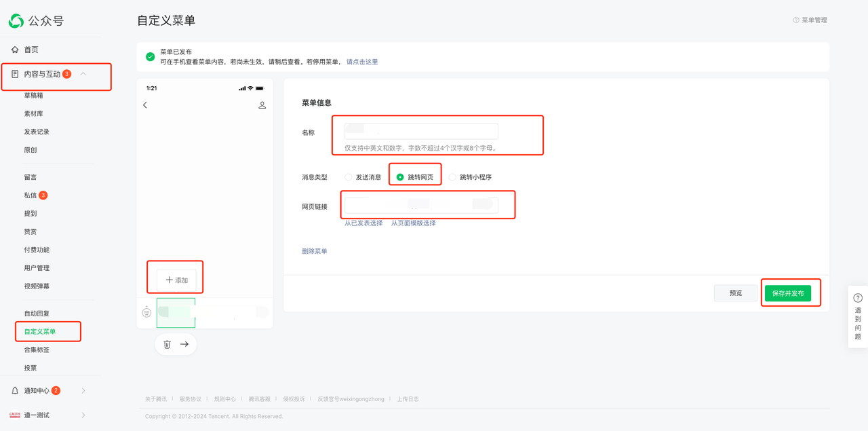This screenshot has width=868, height=431.
Task: Click the trash delete icon below phone preview
Action: coord(167,344)
